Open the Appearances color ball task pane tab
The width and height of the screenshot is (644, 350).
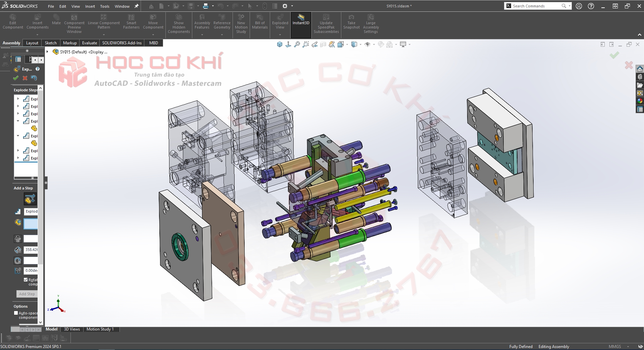pos(640,101)
